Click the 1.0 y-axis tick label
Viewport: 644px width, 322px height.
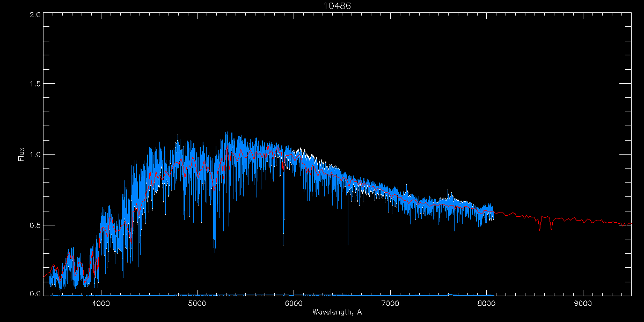[x=35, y=155]
